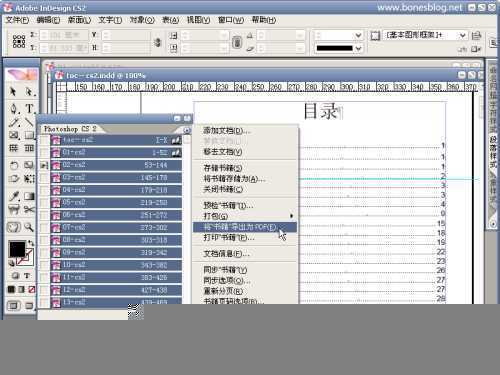The height and width of the screenshot is (375, 500).
Task: Click the swap fill and stroke arrow
Action: click(x=31, y=243)
